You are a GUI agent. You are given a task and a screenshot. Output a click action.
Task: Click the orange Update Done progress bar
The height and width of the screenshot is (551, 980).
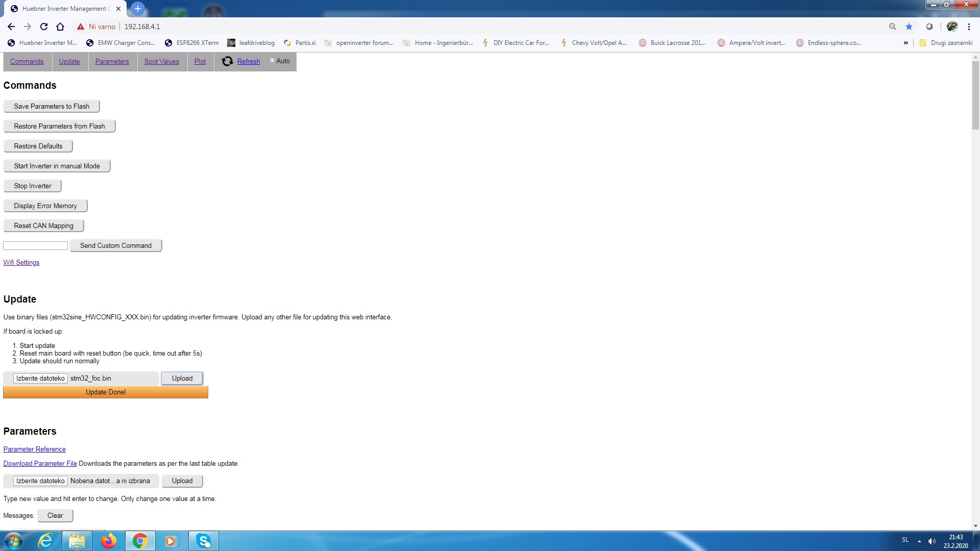pyautogui.click(x=106, y=392)
